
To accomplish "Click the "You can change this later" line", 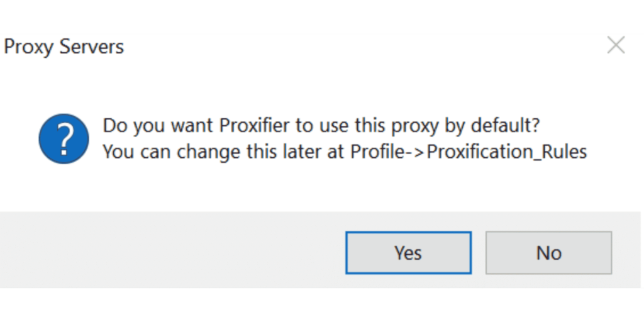I will [x=345, y=152].
